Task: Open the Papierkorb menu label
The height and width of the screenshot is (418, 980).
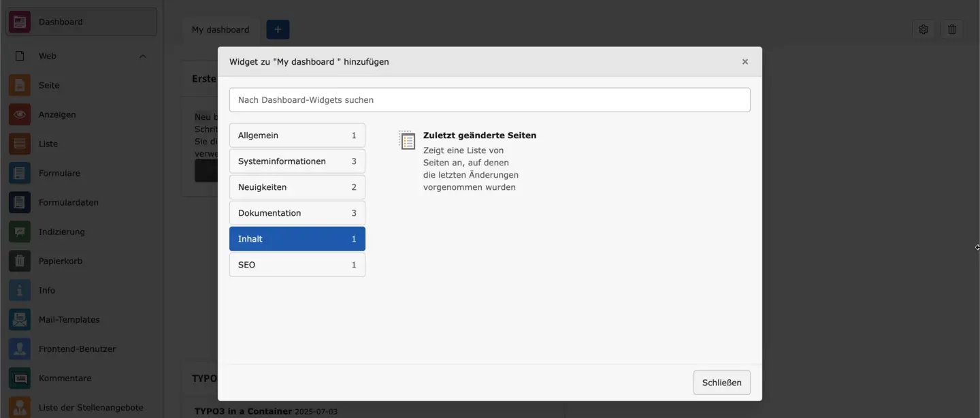Action: click(61, 261)
